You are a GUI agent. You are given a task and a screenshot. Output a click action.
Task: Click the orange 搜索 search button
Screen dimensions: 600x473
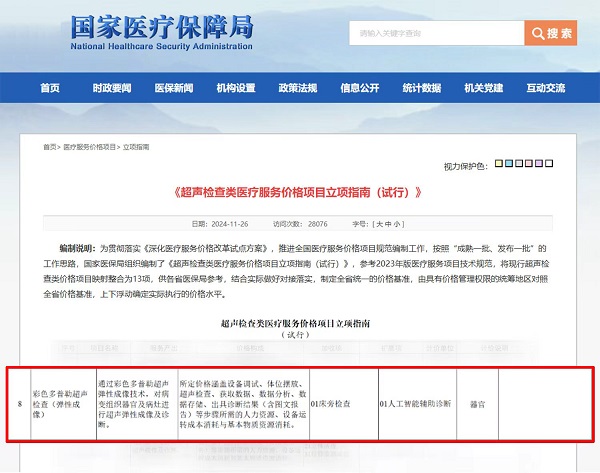tap(550, 33)
